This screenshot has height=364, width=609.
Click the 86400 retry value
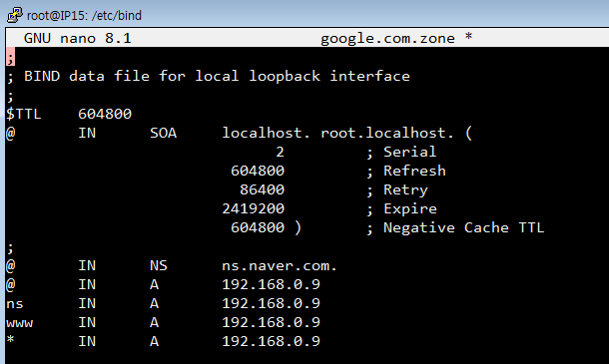coord(263,190)
